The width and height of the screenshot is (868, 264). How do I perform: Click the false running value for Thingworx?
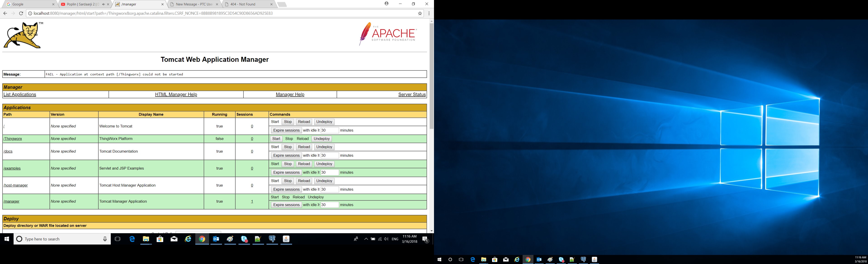[x=219, y=139]
